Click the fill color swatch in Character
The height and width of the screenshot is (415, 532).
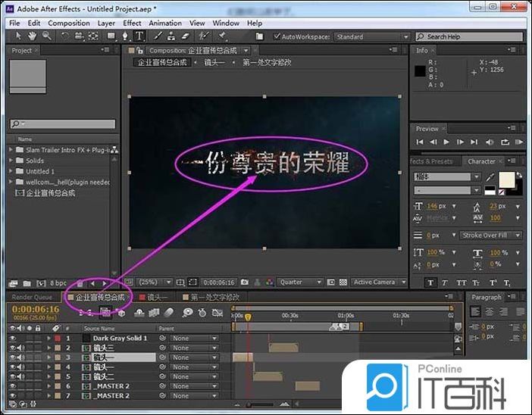[x=507, y=177]
